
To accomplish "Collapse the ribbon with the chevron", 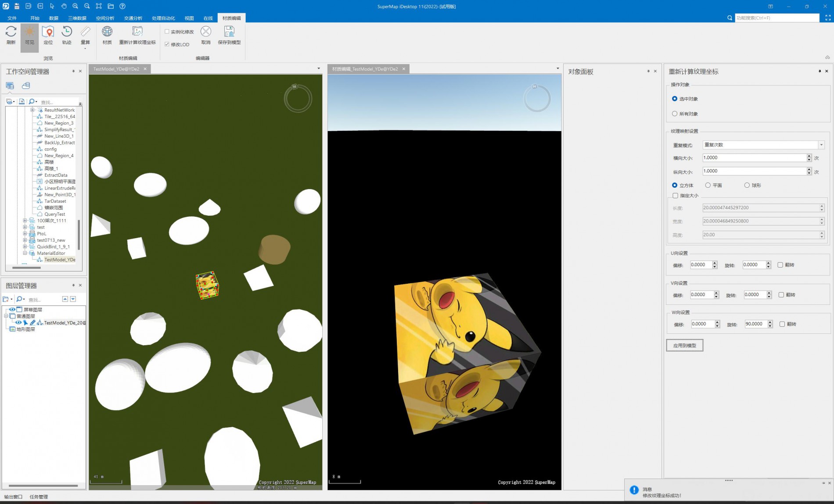I will point(827,57).
